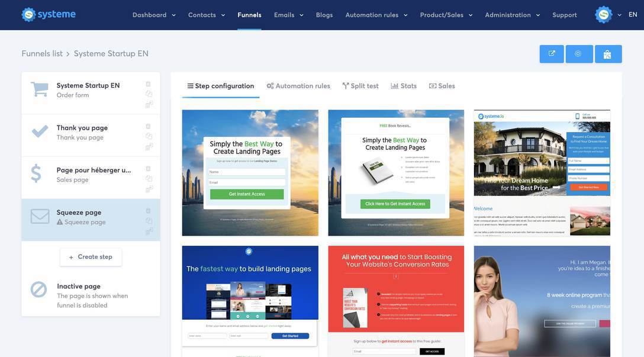The width and height of the screenshot is (644, 357).
Task: Open funnel settings gear button
Action: [x=579, y=54]
